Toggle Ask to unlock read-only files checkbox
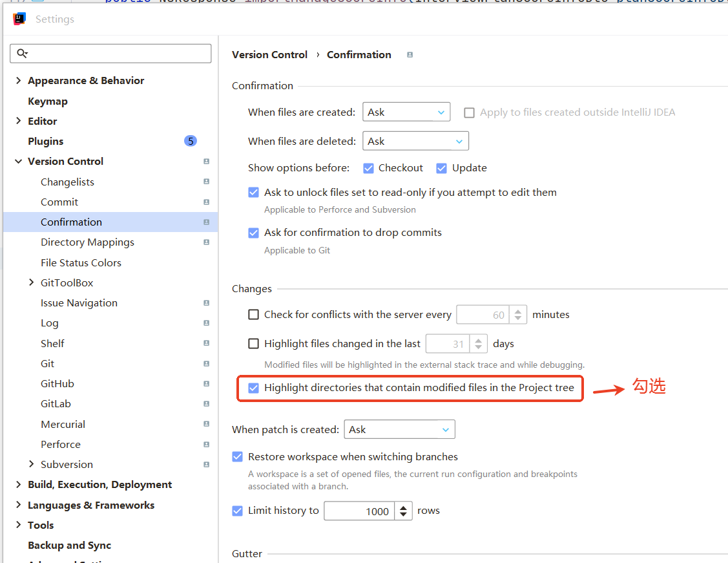Viewport: 728px width, 563px height. (253, 193)
